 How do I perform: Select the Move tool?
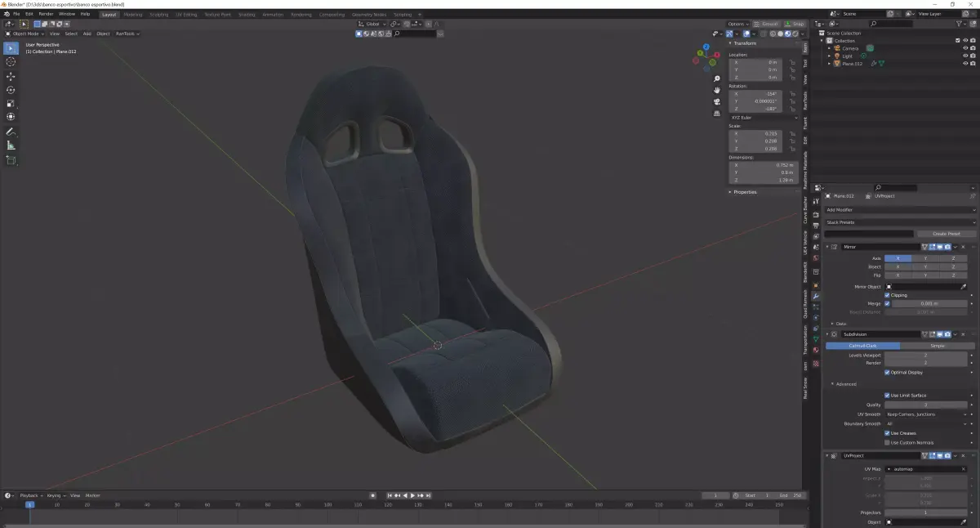point(11,76)
